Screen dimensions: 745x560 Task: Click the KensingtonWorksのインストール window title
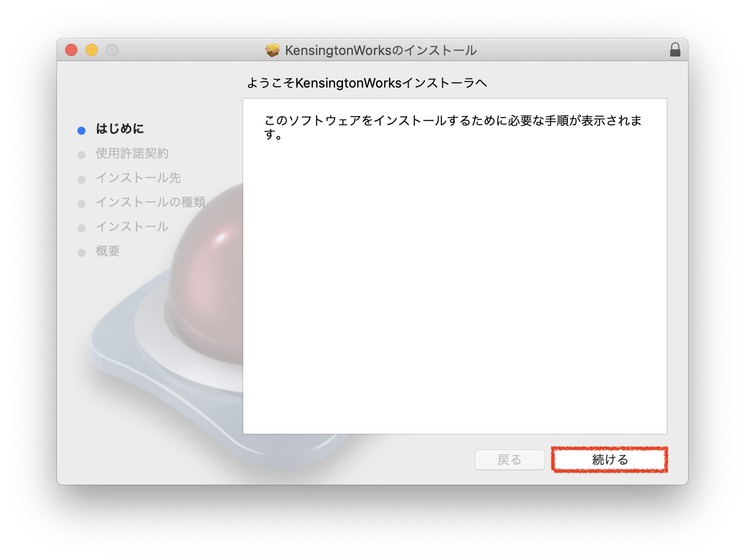click(381, 50)
